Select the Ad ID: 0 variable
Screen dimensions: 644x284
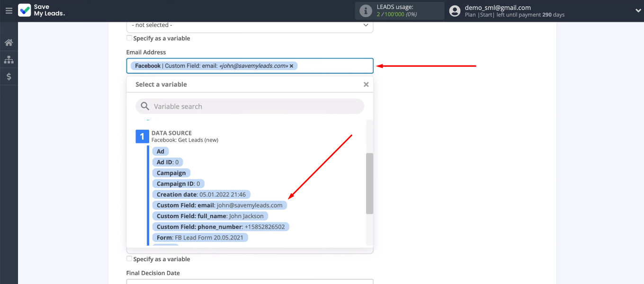168,162
